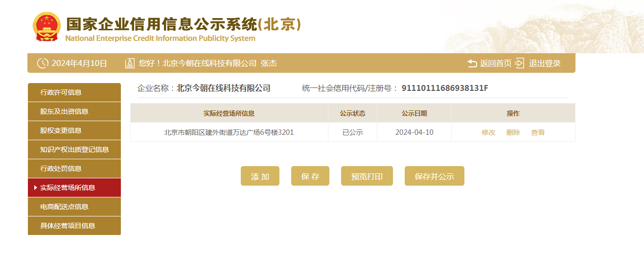Click 修改 link in the address row
The image size is (644, 277).
click(488, 132)
